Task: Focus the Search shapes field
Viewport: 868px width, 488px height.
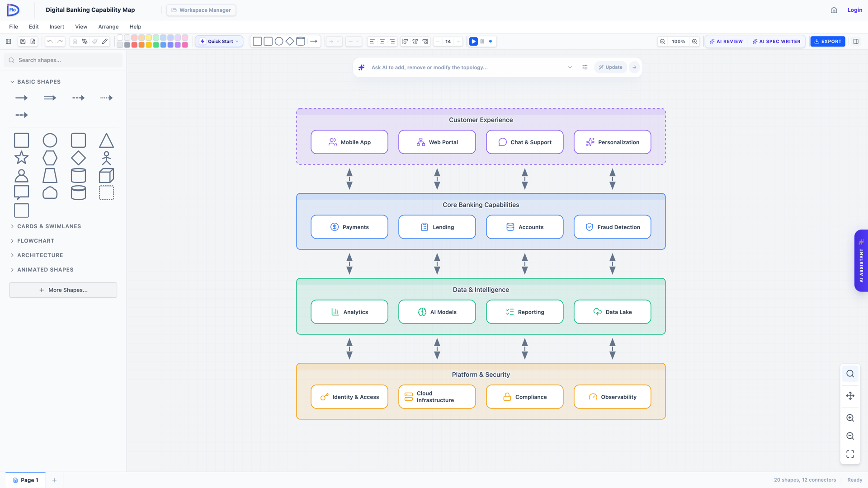Action: pos(63,60)
